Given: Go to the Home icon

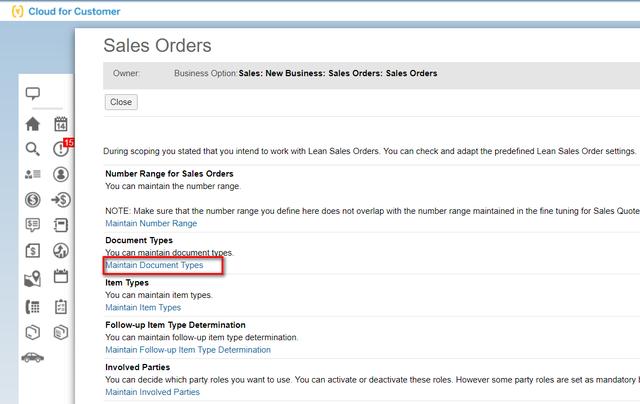Looking at the screenshot, I should pyautogui.click(x=33, y=124).
